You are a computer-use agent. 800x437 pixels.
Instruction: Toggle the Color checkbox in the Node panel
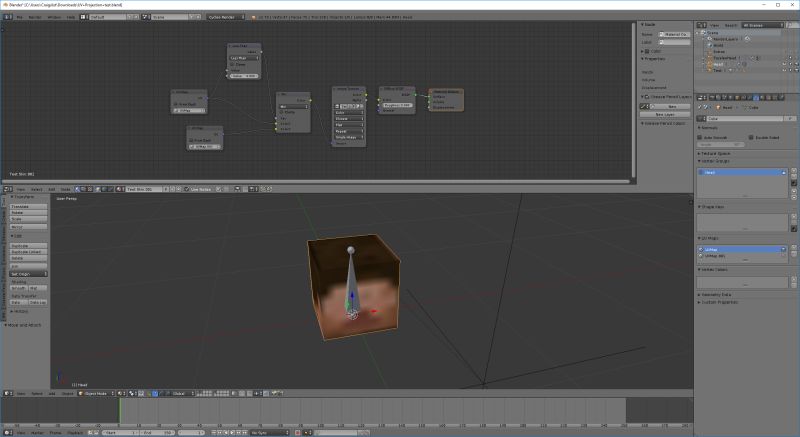[x=647, y=51]
